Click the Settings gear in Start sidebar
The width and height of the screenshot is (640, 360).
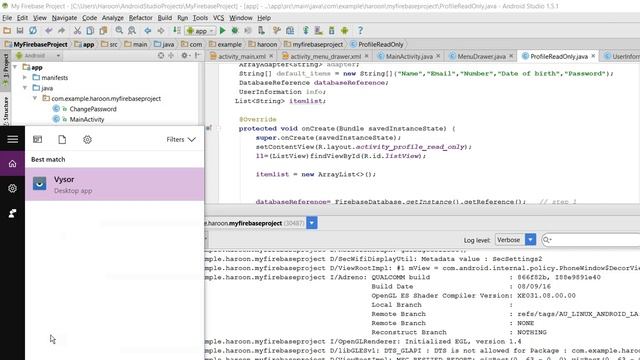coord(13,188)
